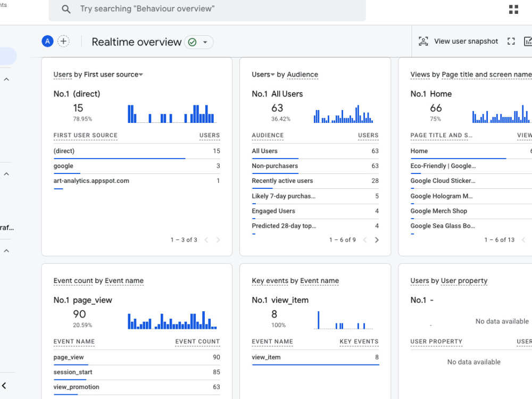Click the user snapshot person icon
Screen dimensions: 532x399
423,41
